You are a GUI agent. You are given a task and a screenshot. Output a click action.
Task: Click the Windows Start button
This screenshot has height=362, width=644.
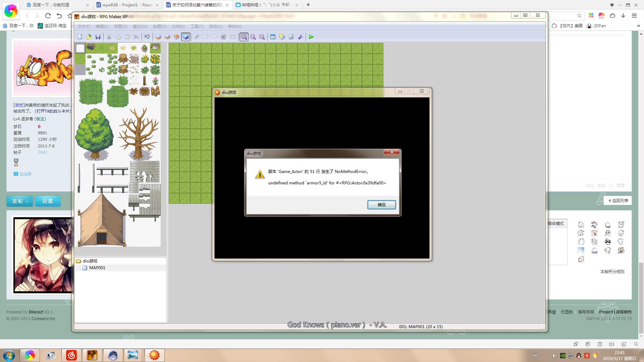[9, 355]
